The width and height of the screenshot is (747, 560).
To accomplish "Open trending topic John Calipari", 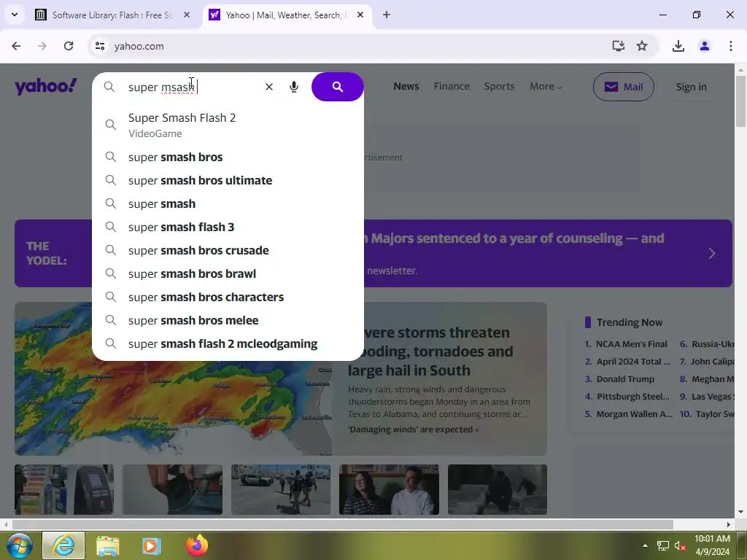I will click(x=712, y=362).
